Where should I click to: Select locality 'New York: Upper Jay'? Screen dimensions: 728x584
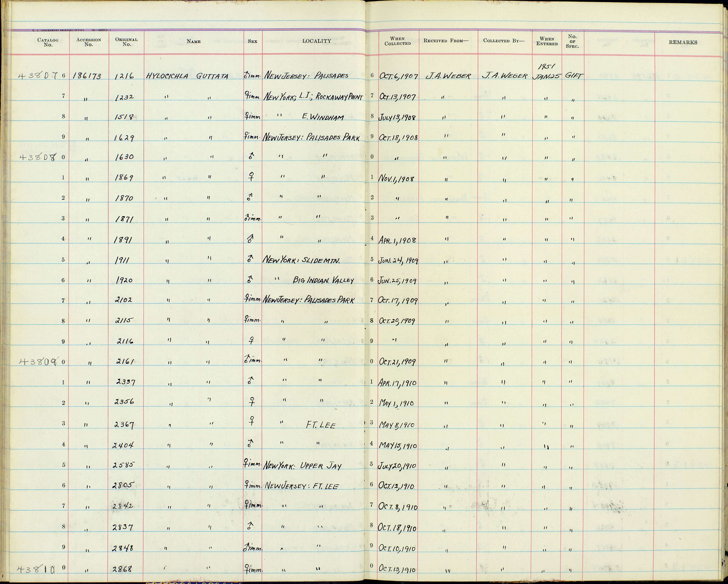coord(303,466)
